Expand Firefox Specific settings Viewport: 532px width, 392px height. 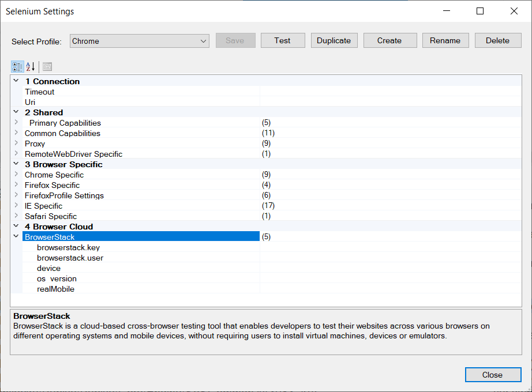click(16, 184)
